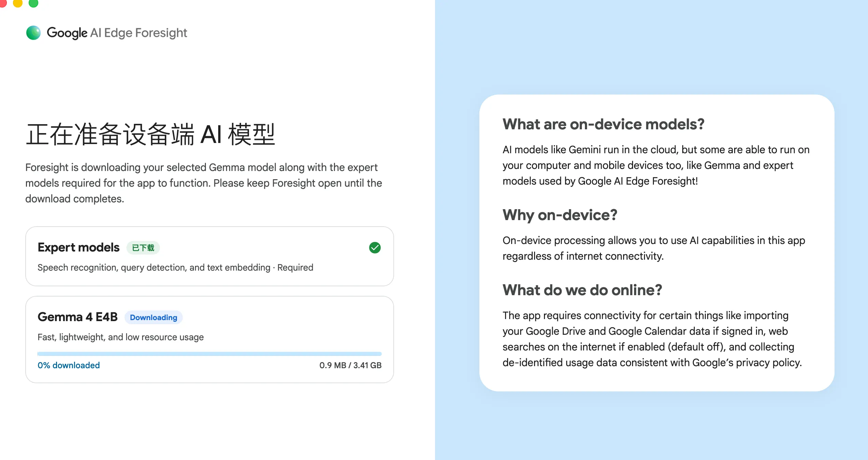Screen dimensions: 868x460
Task: Click the '0% downloaded' text
Action: (69, 365)
